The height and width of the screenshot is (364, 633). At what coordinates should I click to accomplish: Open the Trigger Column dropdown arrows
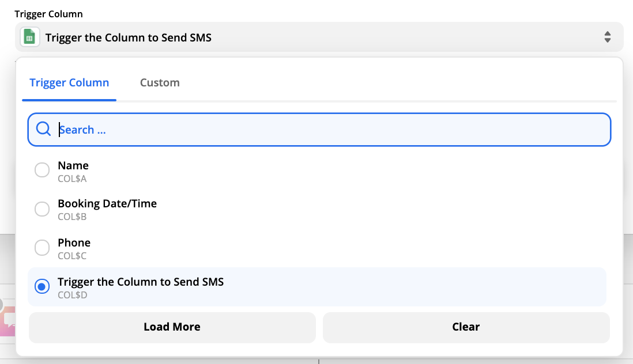607,37
